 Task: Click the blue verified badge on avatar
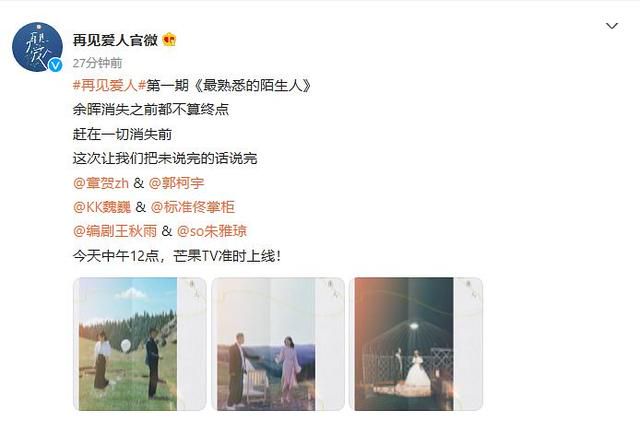55,65
